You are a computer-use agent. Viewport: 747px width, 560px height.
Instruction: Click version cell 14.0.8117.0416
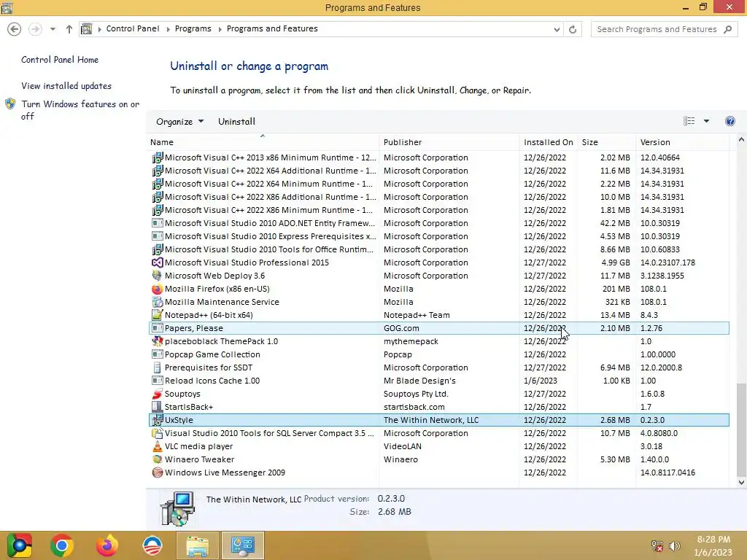tap(667, 472)
